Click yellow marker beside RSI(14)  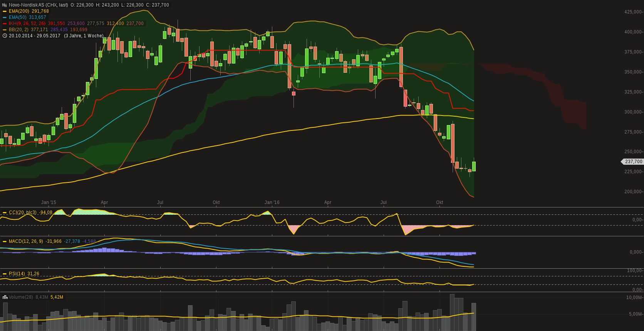coord(5,274)
